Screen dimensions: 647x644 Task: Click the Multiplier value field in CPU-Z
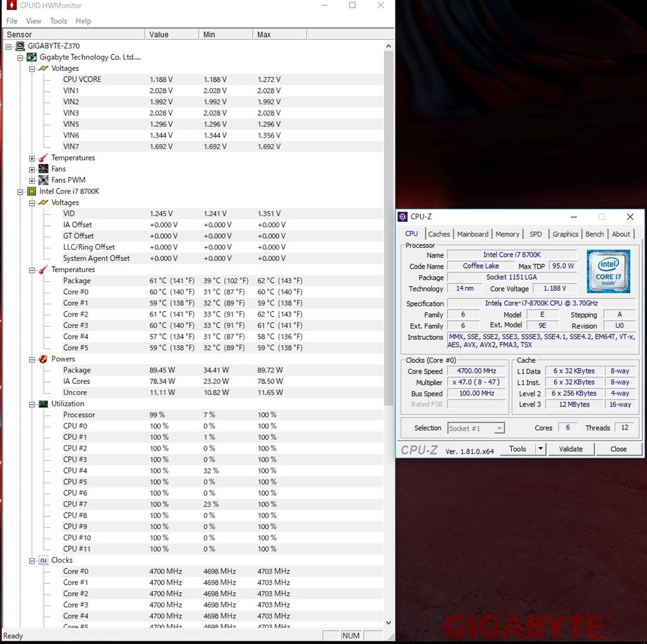click(476, 382)
